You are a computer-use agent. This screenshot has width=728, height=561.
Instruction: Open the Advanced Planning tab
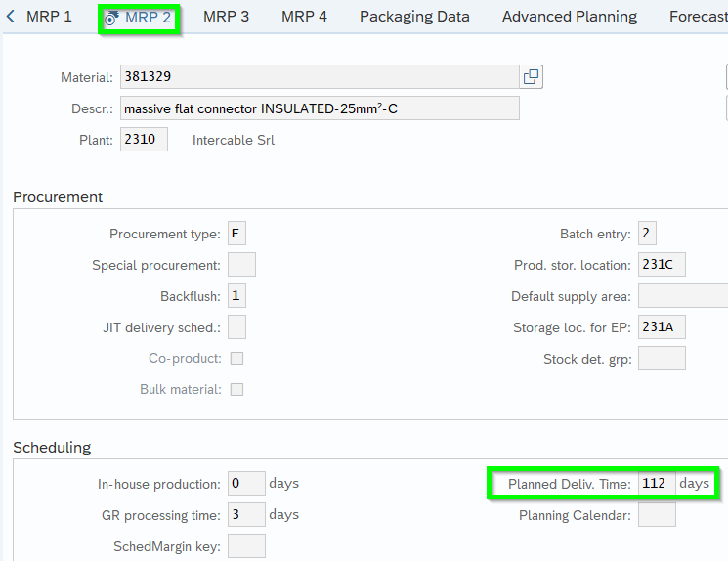tap(569, 17)
